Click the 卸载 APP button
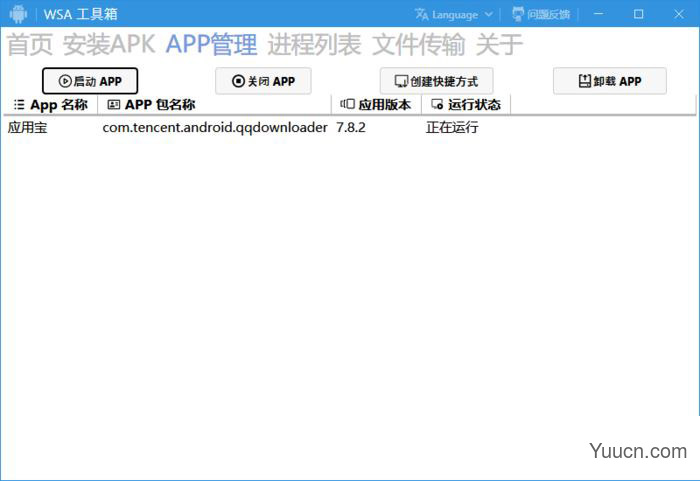The image size is (700, 481). click(x=610, y=81)
